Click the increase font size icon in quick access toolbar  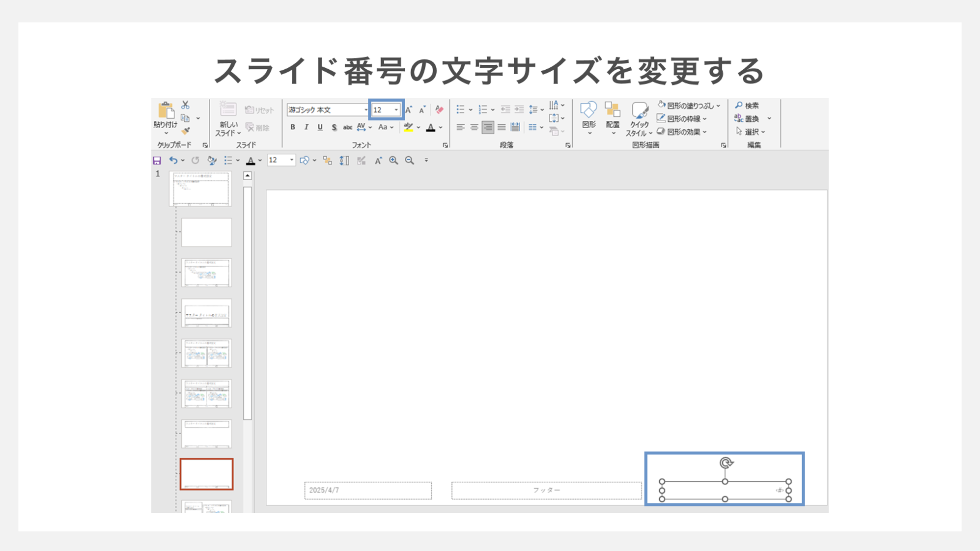point(378,160)
